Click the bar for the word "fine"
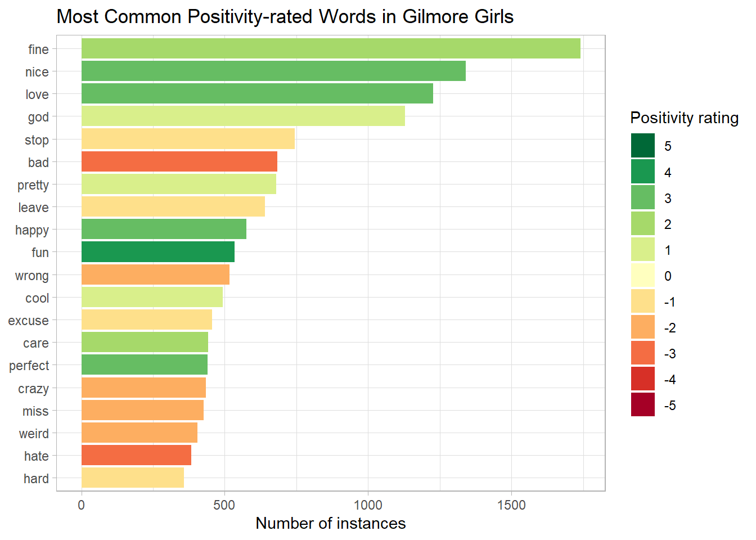 (x=331, y=48)
